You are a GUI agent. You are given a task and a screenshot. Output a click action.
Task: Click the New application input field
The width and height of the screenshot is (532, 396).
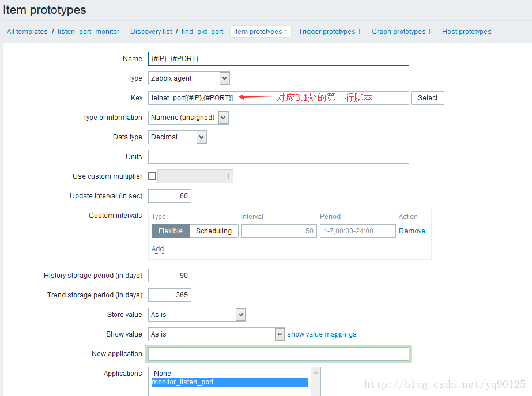coord(278,354)
